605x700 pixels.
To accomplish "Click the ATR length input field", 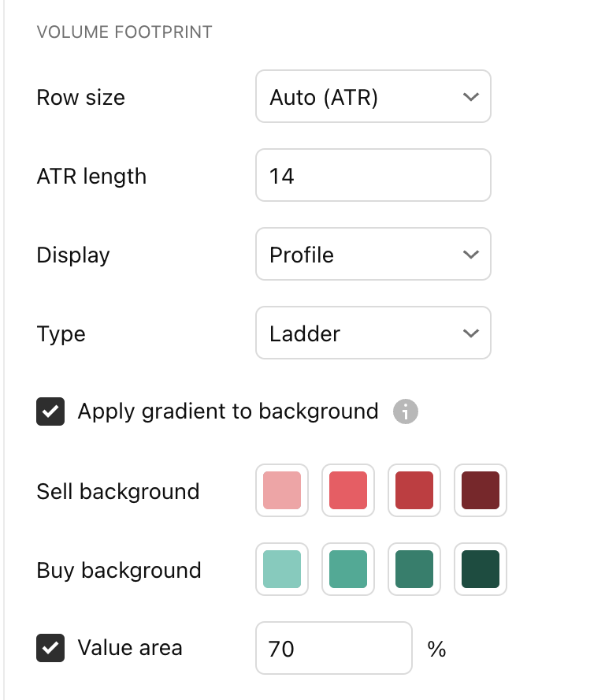I will (373, 175).
